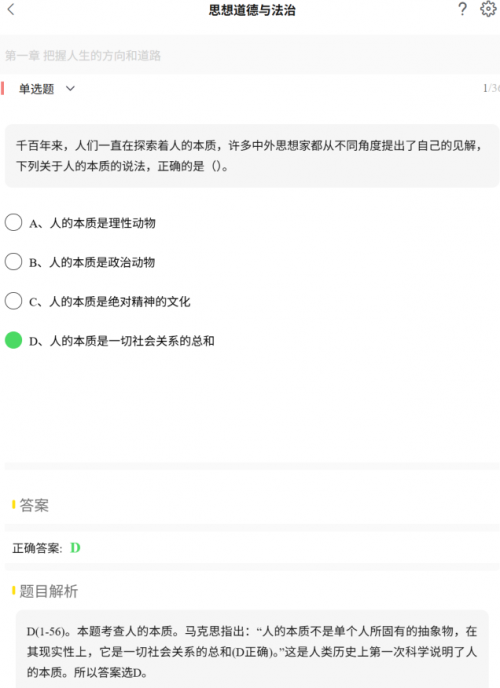Click the 1/36 question counter

(x=491, y=88)
